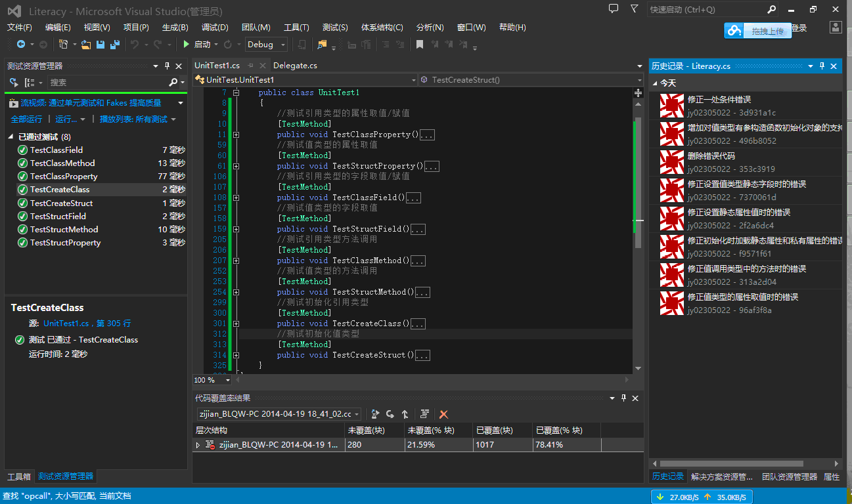Screen dimensions: 852x504
Task: Click the show coverage coloring icon
Action: click(x=424, y=414)
